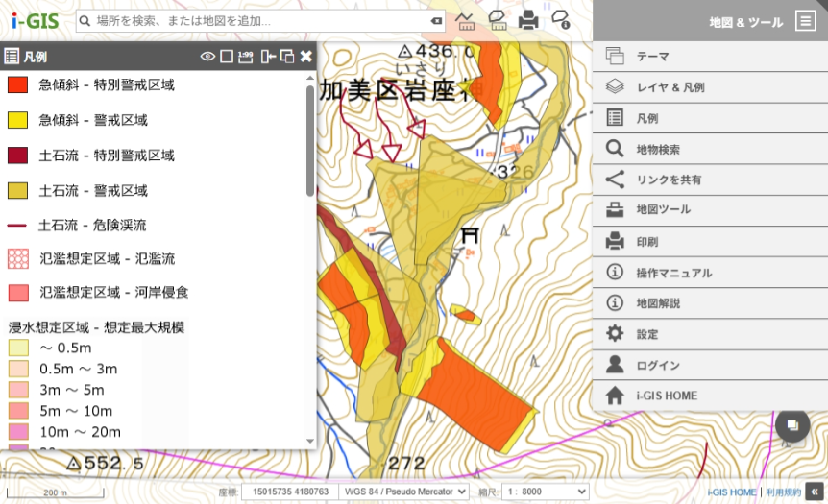Open the WGS 84 / Pseudo Mercator dropdown
The width and height of the screenshot is (828, 504).
click(403, 492)
